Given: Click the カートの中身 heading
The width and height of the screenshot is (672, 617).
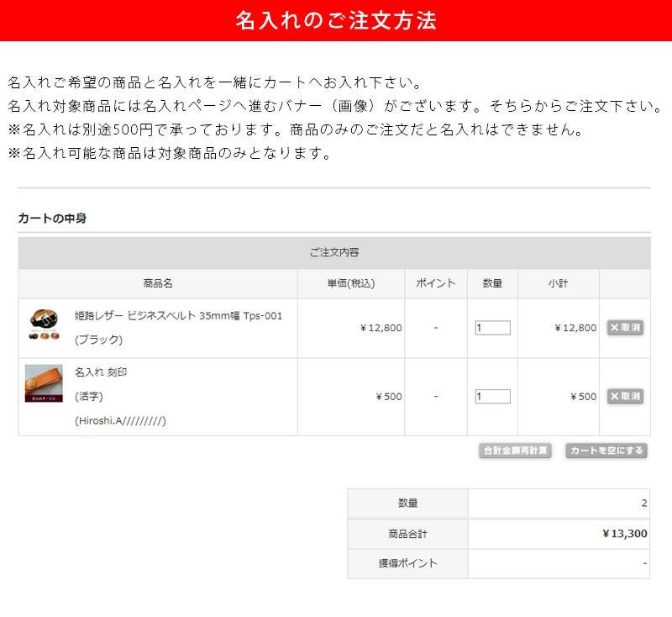Looking at the screenshot, I should pos(52,219).
